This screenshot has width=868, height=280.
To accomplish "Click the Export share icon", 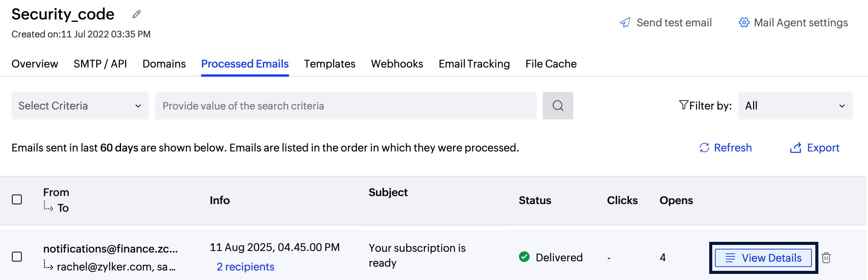I will click(x=795, y=148).
